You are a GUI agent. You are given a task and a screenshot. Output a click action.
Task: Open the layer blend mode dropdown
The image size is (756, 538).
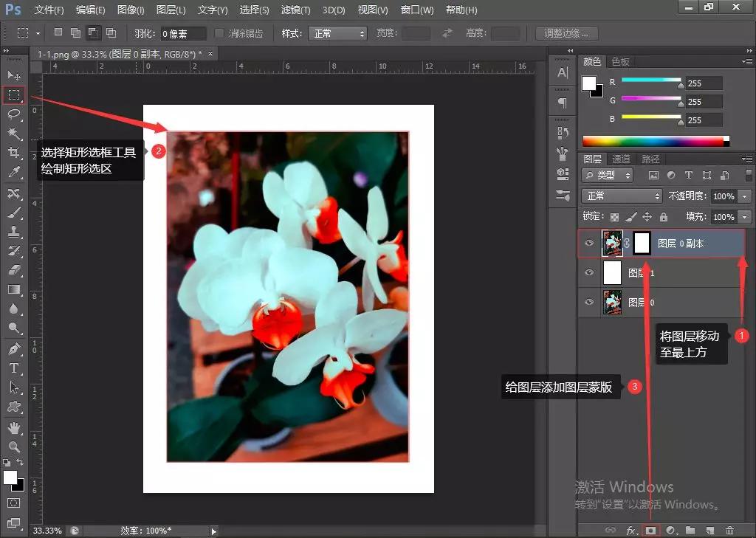pos(622,196)
